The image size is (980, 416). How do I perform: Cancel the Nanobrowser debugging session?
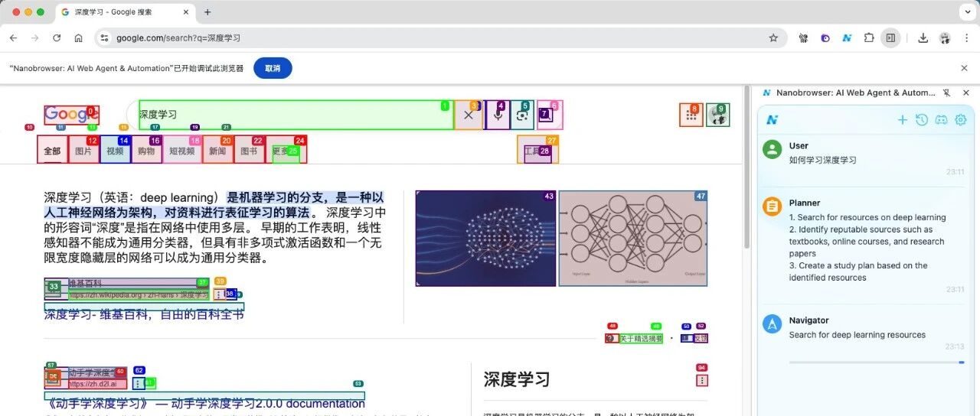pos(273,68)
